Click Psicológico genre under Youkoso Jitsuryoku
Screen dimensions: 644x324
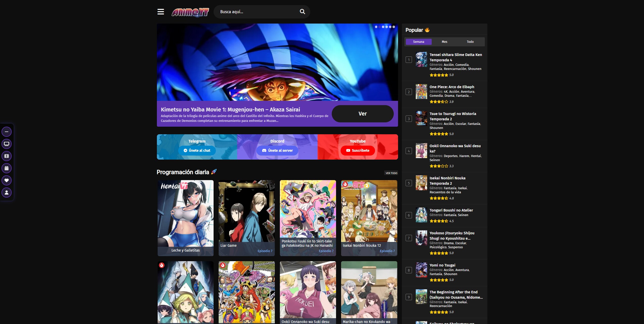[438, 247]
